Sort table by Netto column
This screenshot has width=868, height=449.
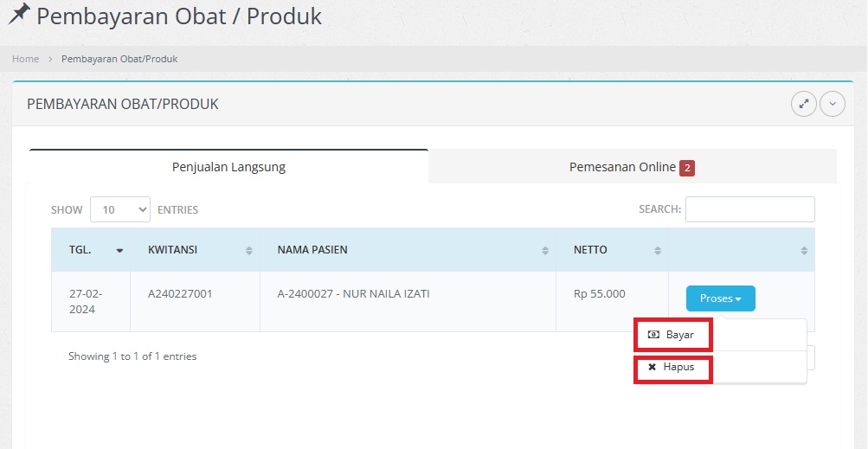658,250
